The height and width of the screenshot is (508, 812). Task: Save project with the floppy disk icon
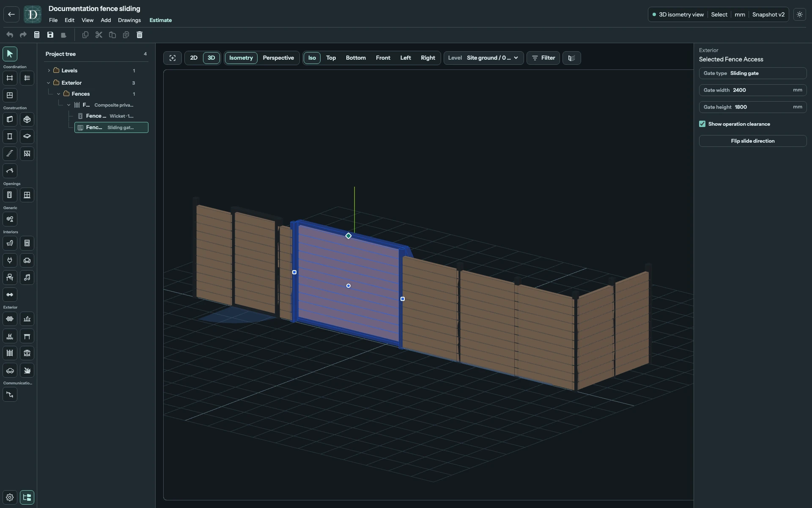click(x=50, y=35)
